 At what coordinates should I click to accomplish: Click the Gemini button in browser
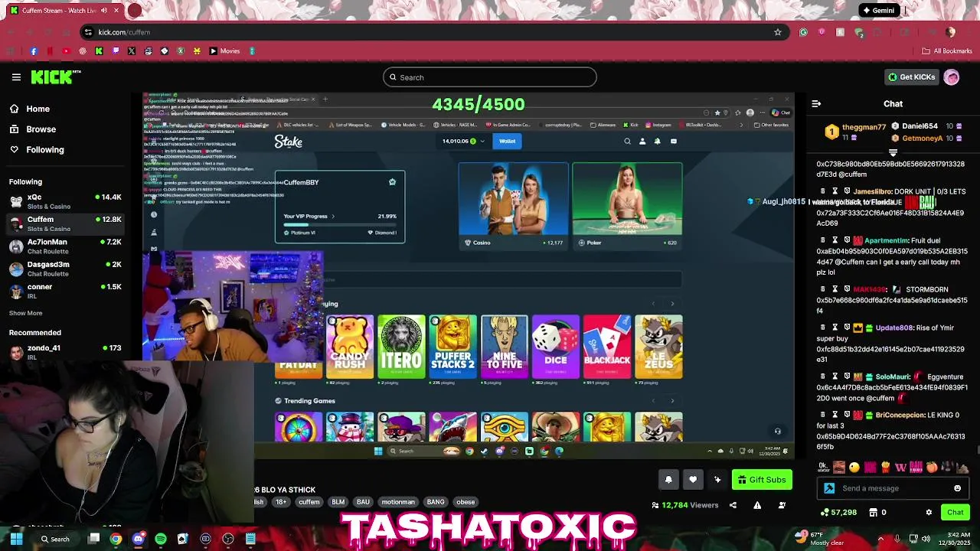click(877, 11)
